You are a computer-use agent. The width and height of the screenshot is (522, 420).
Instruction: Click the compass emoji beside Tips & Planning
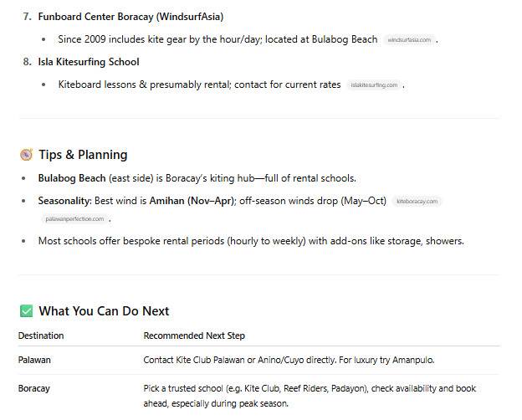pyautogui.click(x=26, y=155)
